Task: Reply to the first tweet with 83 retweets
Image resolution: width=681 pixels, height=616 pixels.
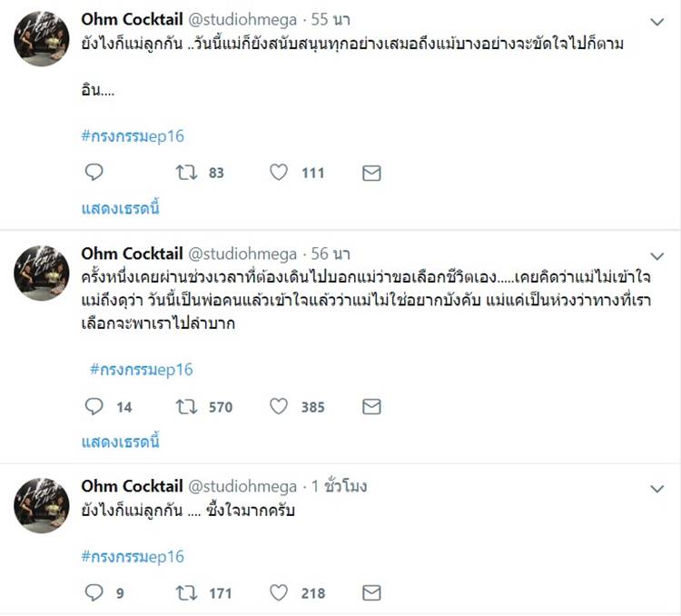Action: 94,173
